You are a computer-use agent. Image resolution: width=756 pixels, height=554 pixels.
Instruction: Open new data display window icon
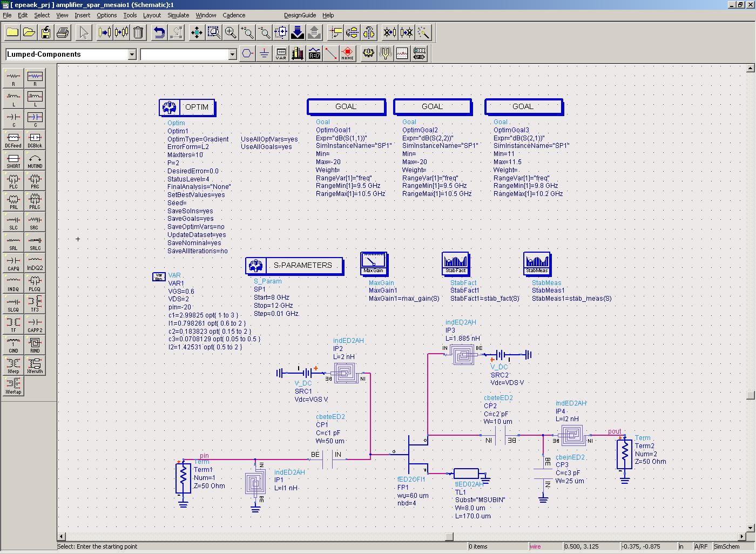402,53
